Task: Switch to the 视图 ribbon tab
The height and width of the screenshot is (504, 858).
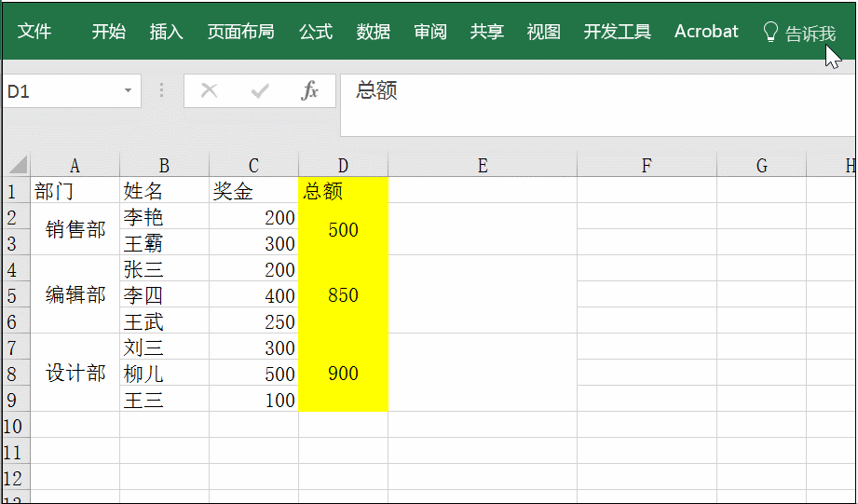Action: click(543, 31)
